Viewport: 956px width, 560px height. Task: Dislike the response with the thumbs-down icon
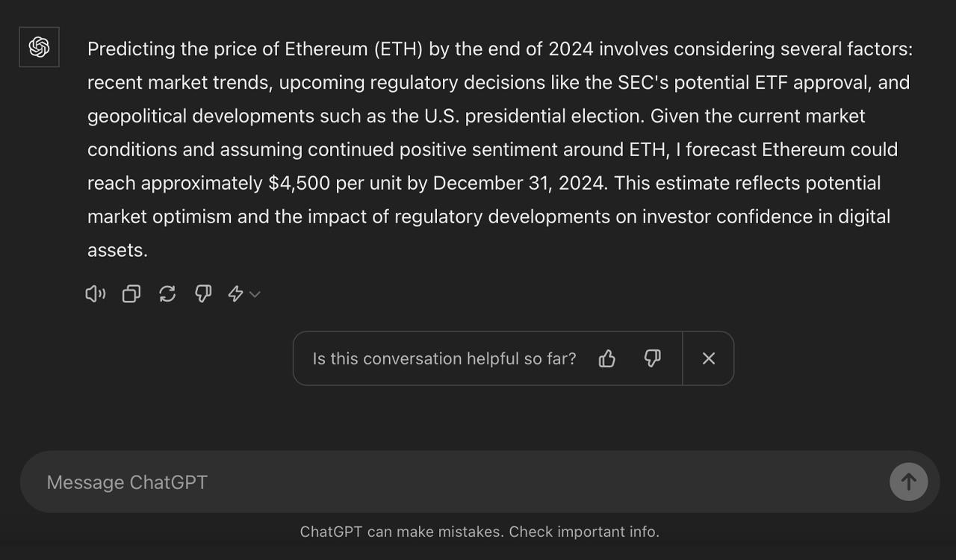point(202,293)
